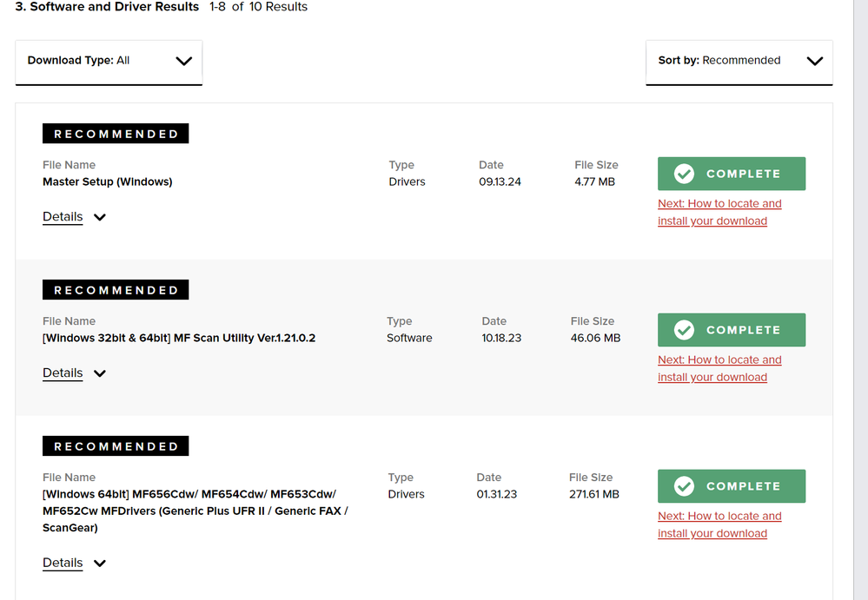Click the checkmark icon on Master Setup's COMPLETE button

pyautogui.click(x=684, y=174)
